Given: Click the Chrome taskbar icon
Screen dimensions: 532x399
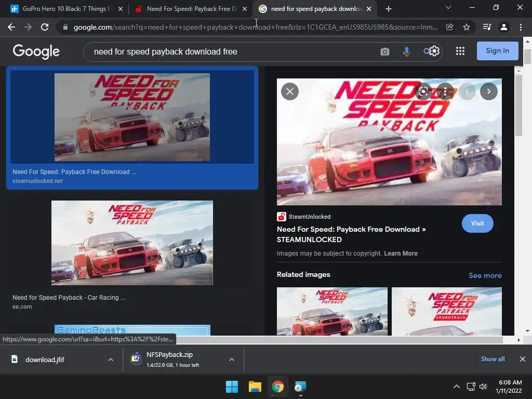Looking at the screenshot, I should (277, 387).
